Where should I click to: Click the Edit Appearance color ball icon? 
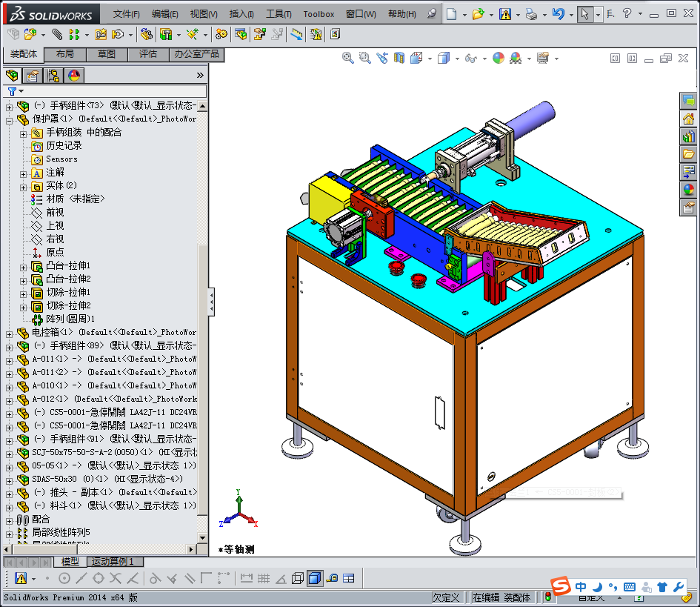coord(499,58)
